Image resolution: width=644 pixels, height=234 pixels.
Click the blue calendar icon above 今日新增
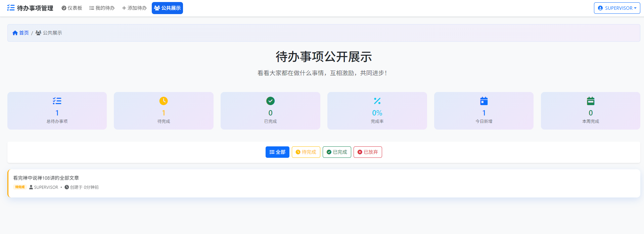click(x=484, y=101)
